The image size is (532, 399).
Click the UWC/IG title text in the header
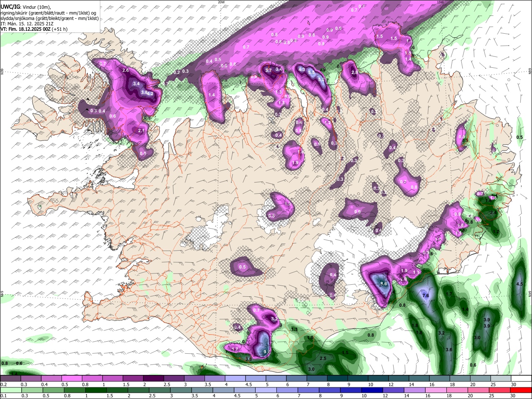pyautogui.click(x=10, y=7)
